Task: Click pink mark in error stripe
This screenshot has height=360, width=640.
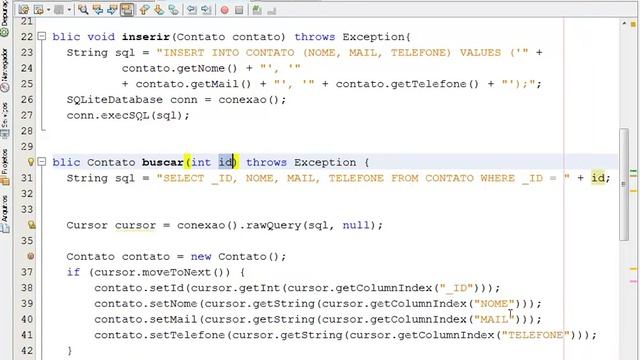Action: pyautogui.click(x=633, y=282)
